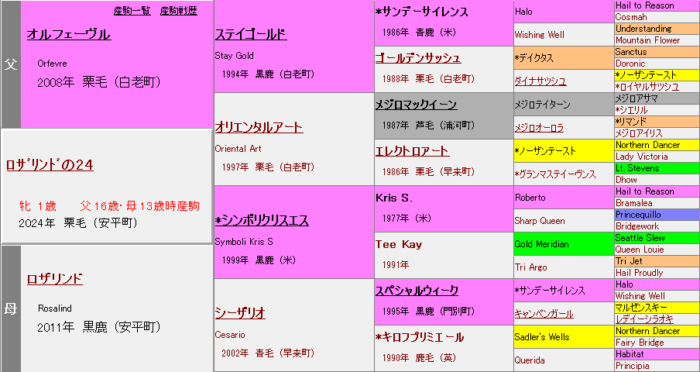
Task: Select the gray 父 sidebar label
Action: 11,64
